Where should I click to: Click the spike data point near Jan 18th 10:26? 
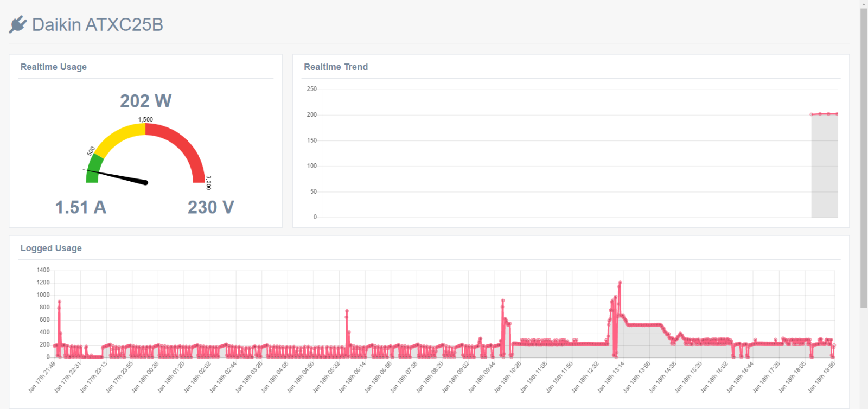(503, 300)
